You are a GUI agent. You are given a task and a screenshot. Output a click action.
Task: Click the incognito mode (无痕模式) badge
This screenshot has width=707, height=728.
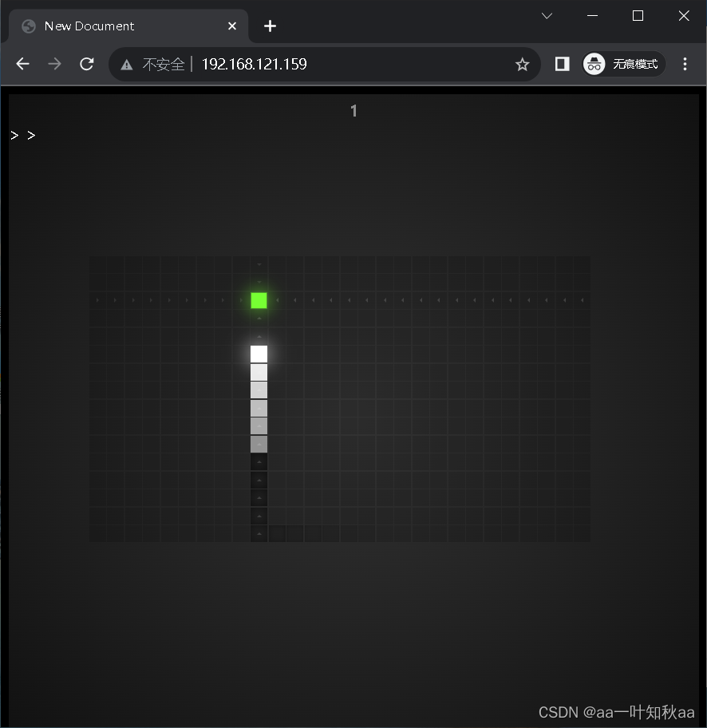[624, 64]
